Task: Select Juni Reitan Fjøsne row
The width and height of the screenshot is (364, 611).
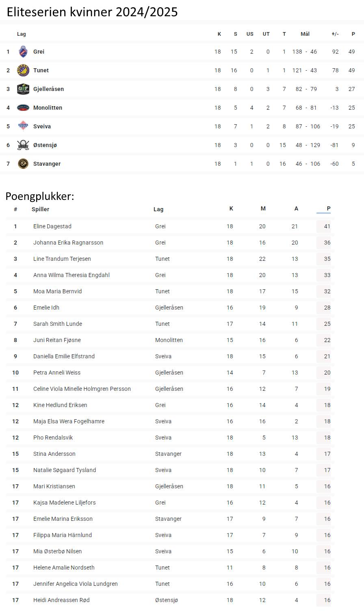Action: (x=170, y=340)
